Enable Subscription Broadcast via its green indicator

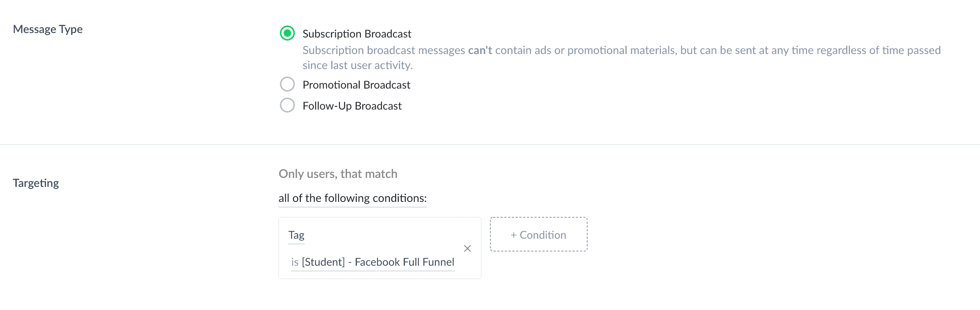pyautogui.click(x=287, y=33)
